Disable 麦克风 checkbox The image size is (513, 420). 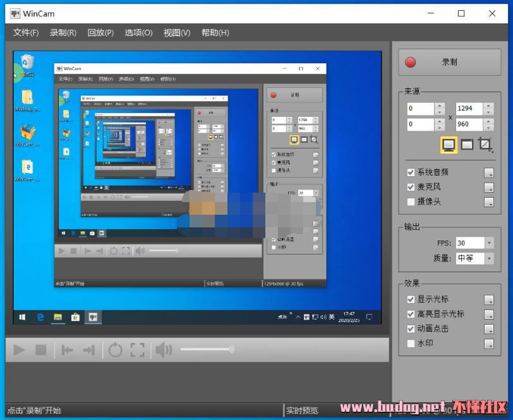[x=411, y=187]
